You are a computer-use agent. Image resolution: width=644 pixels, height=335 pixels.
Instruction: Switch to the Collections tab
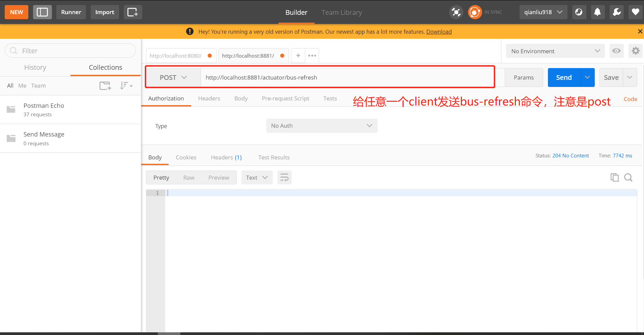[106, 67]
